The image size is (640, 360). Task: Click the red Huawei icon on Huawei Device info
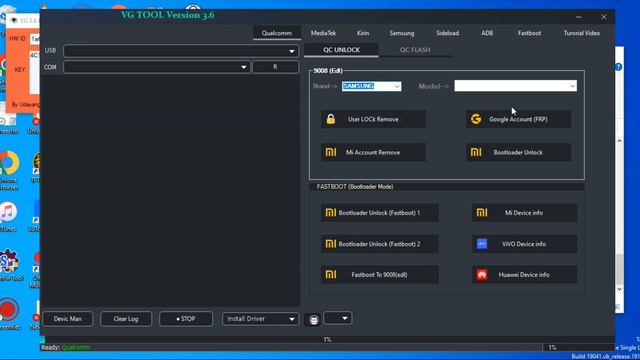point(482,275)
